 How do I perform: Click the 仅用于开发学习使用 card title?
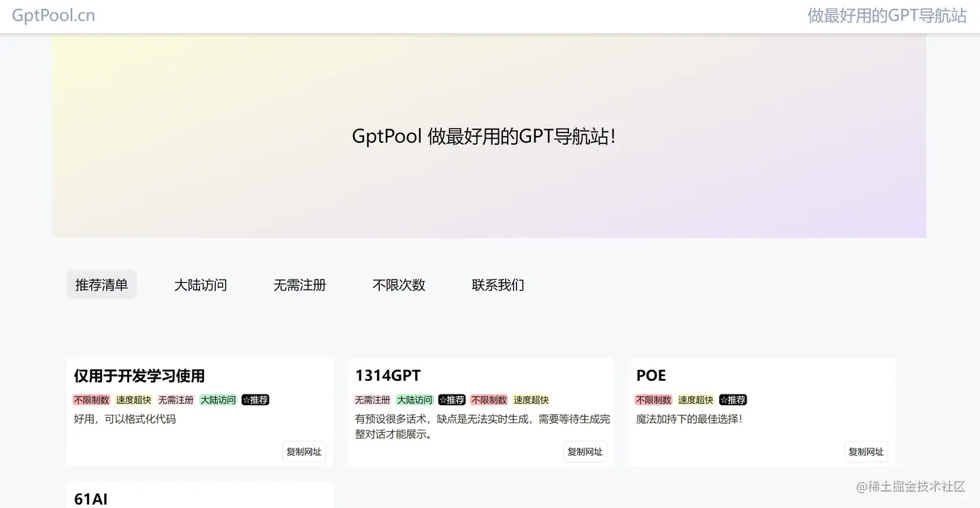pos(140,375)
